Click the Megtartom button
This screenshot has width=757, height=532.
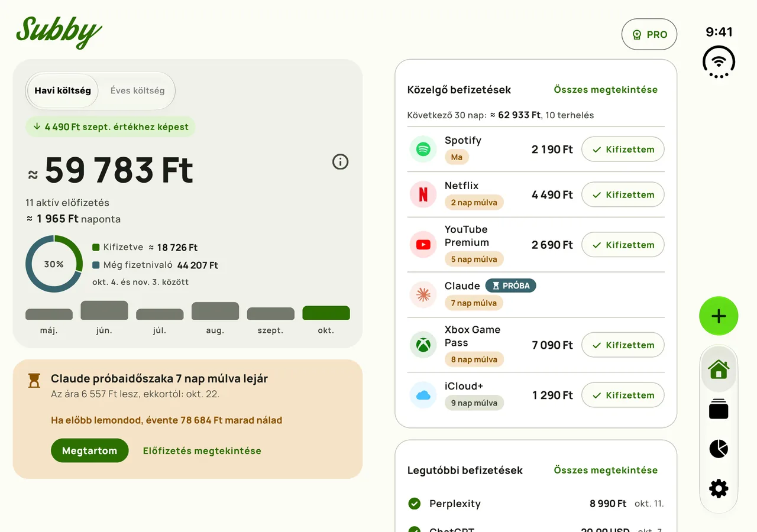(90, 450)
